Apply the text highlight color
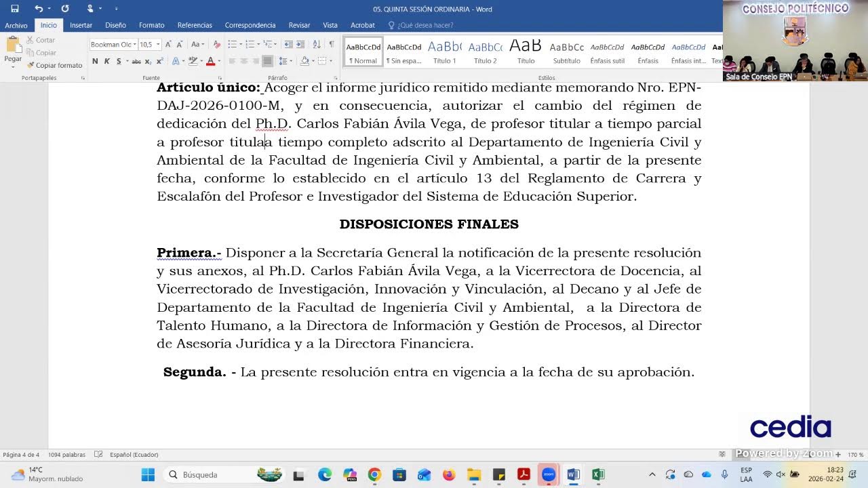Viewport: 868px width, 488px height. pos(192,61)
